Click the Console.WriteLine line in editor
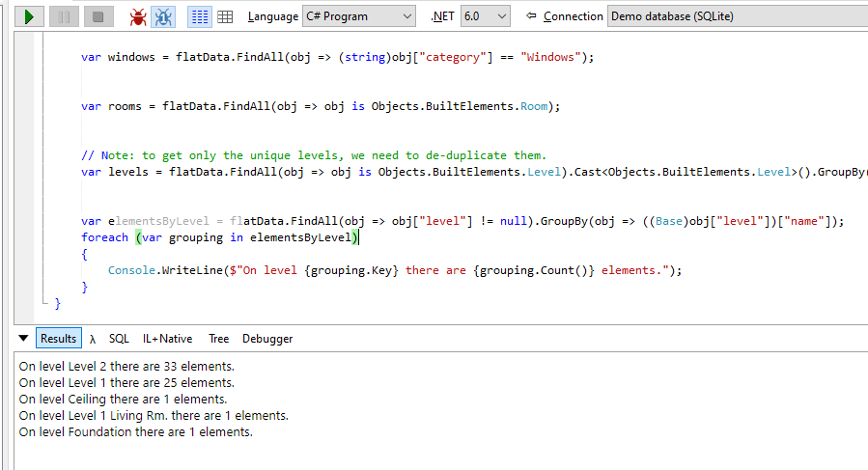The image size is (868, 470). 394,270
